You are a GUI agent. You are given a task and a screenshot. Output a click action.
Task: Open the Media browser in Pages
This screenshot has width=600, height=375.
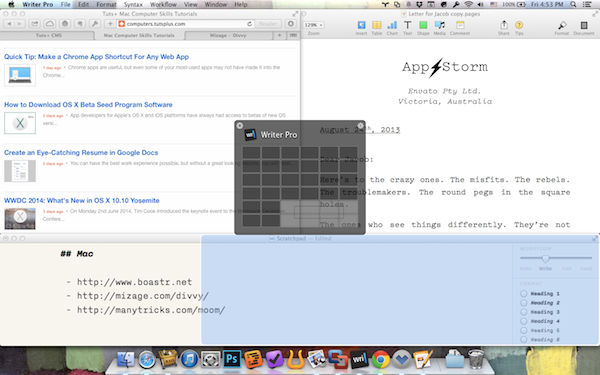click(x=439, y=25)
